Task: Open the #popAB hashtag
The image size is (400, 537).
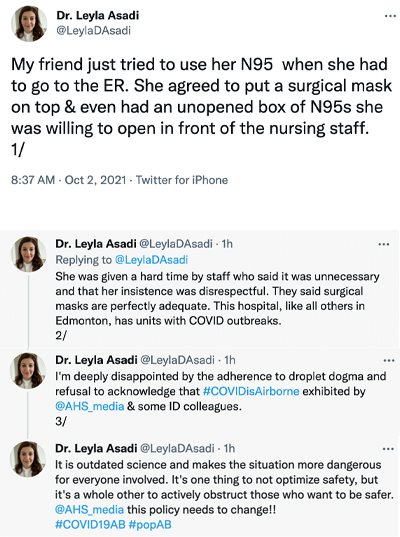Action: (x=150, y=525)
